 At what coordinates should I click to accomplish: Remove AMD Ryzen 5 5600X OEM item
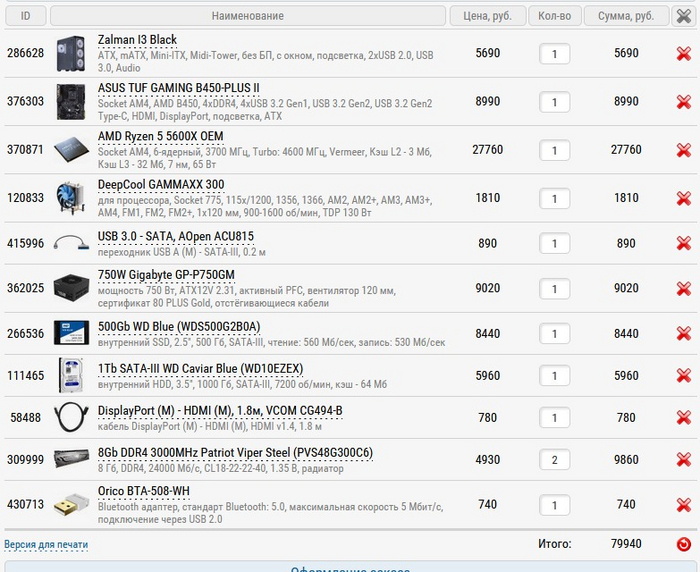click(x=683, y=150)
